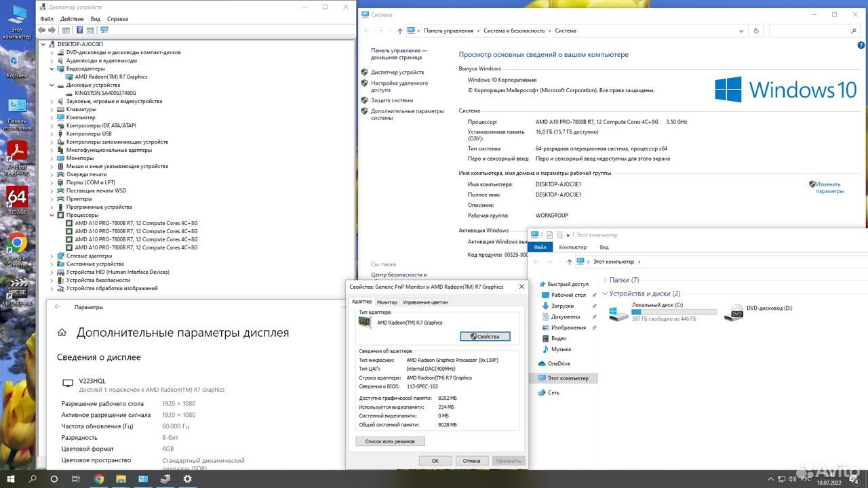Click refresh icon in System window address bar
The width and height of the screenshot is (868, 488).
pyautogui.click(x=757, y=30)
